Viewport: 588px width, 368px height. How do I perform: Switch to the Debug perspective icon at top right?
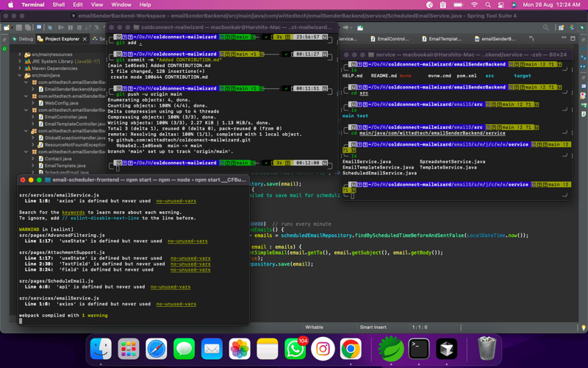click(x=581, y=27)
